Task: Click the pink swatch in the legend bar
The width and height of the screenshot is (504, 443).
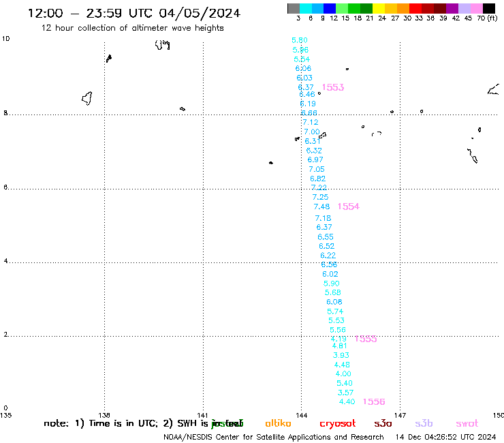Action: coord(476,8)
